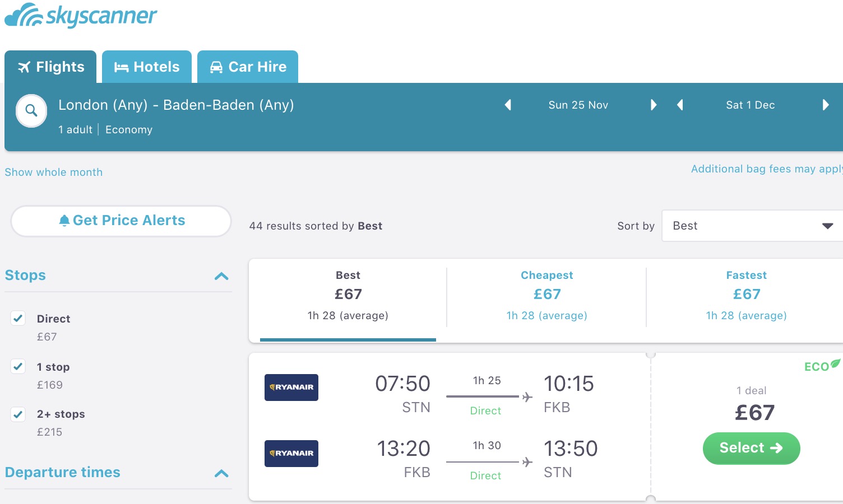Click the bell icon in Get Price Alerts

64,220
